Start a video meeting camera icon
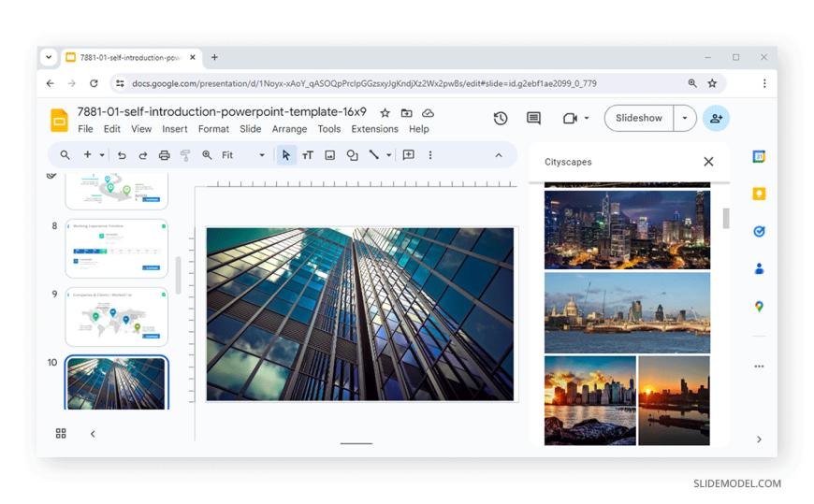Screen dimensions: 814x504 click(x=570, y=119)
